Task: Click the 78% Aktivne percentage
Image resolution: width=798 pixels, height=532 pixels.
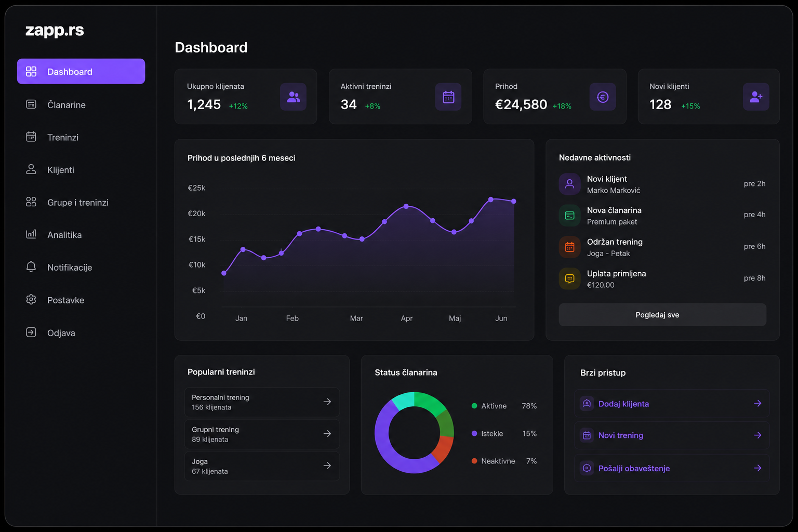Action: (529, 406)
